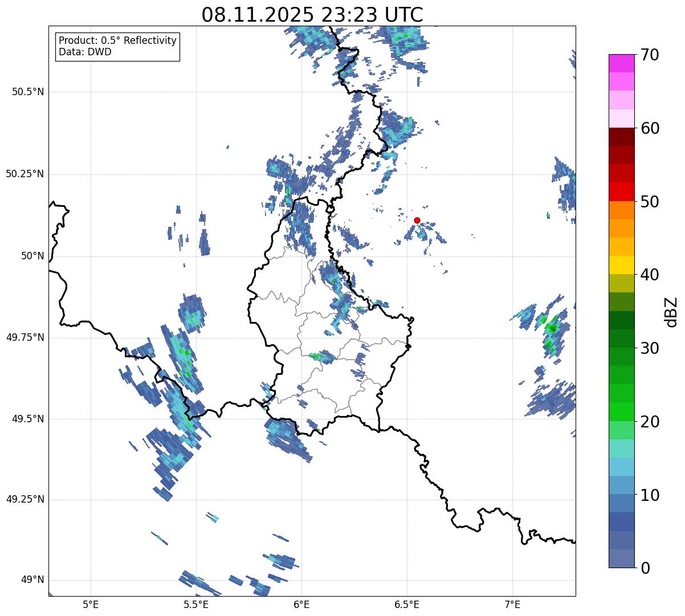The image size is (685, 616).
Task: Click the magenta top colorbar segment
Action: pyautogui.click(x=622, y=63)
